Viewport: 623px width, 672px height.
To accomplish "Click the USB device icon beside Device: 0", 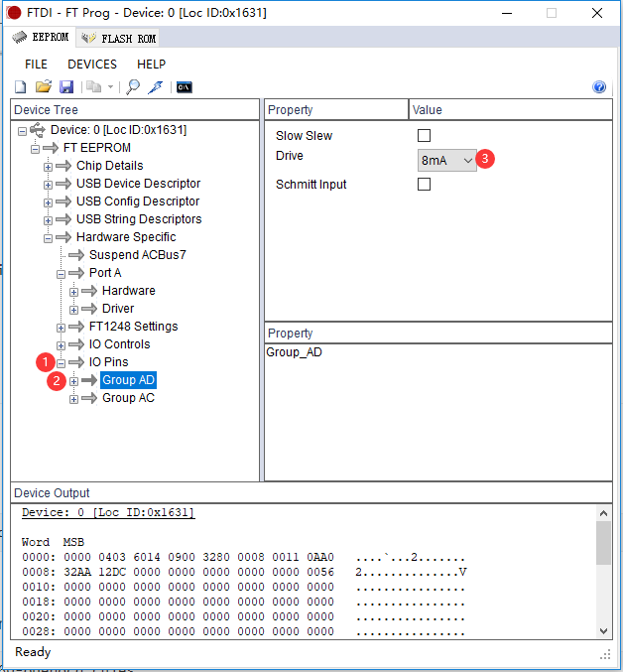I will pyautogui.click(x=38, y=130).
